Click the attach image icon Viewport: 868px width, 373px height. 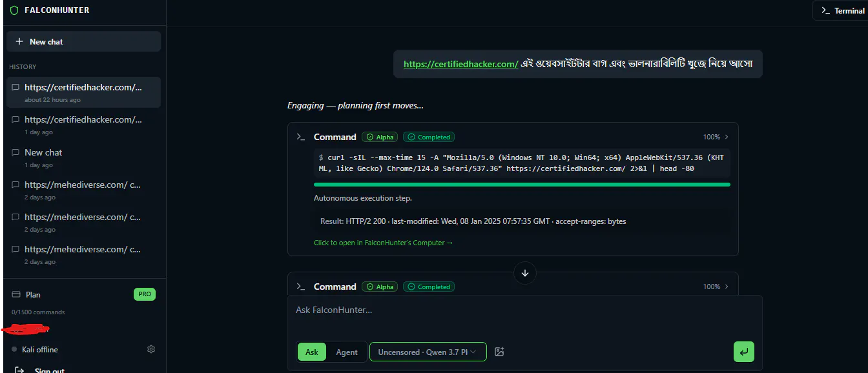(x=499, y=352)
